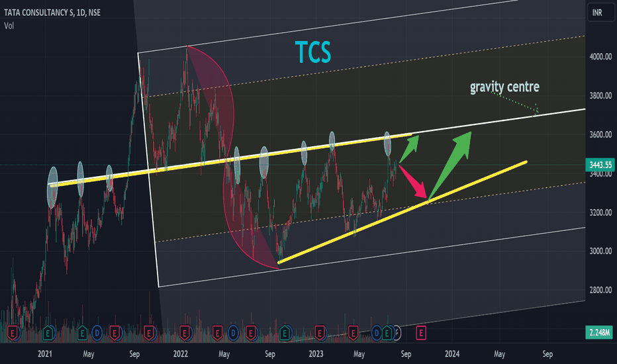Click the 3600.00 price axis label
617x364 pixels.
tap(600, 134)
